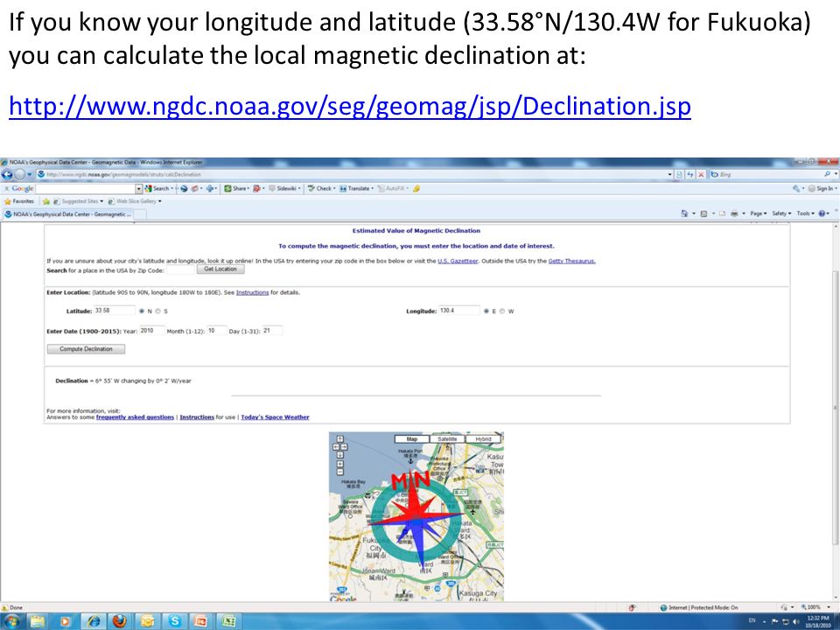Viewport: 840px width, 630px height.
Task: Expand the Suggested Sites dropdown
Action: click(x=101, y=201)
